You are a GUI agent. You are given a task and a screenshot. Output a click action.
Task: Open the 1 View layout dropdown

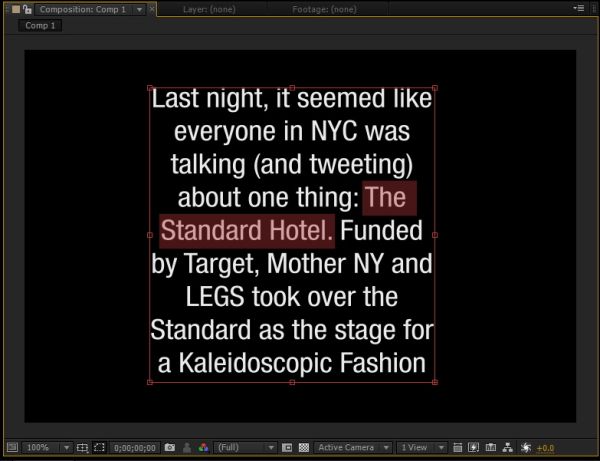point(422,447)
